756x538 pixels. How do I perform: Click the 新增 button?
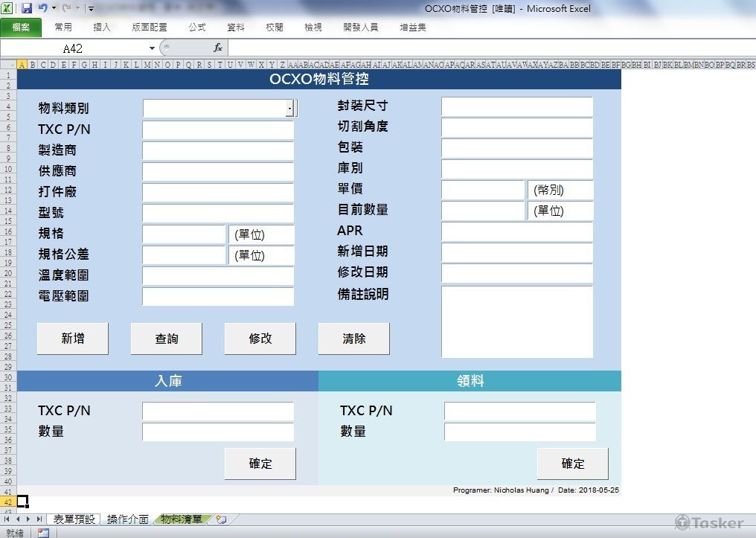(72, 338)
